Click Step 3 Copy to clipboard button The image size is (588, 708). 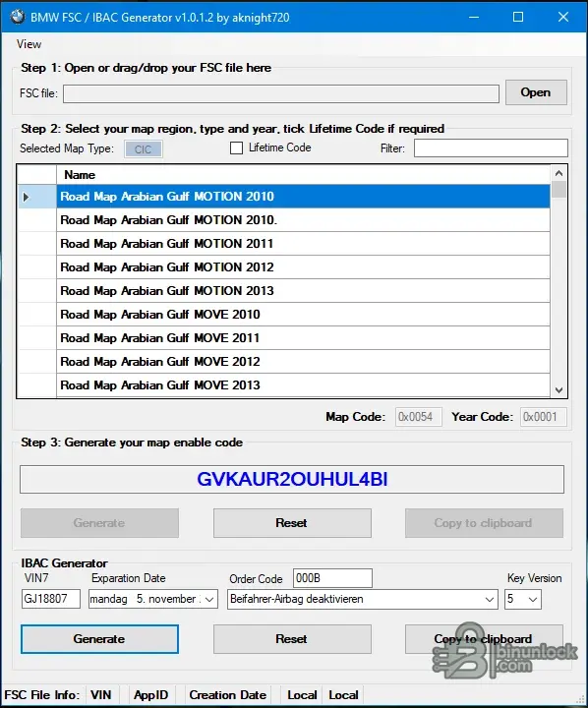coord(484,523)
